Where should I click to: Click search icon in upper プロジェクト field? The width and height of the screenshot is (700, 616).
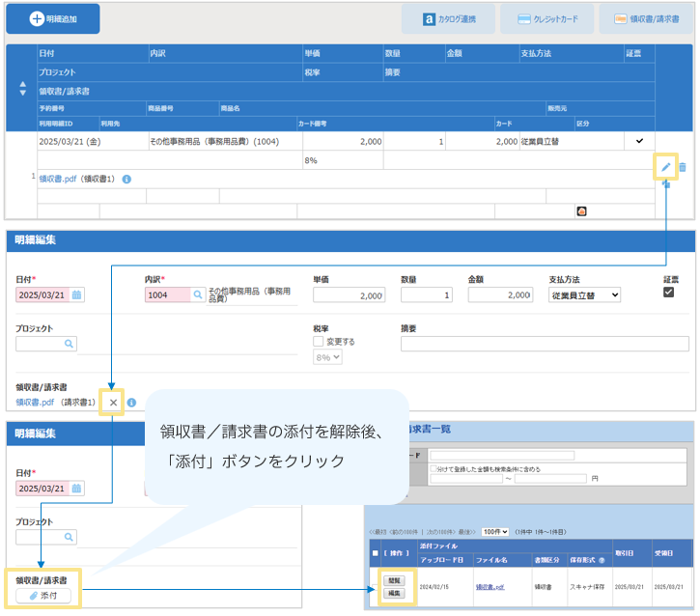(x=69, y=343)
